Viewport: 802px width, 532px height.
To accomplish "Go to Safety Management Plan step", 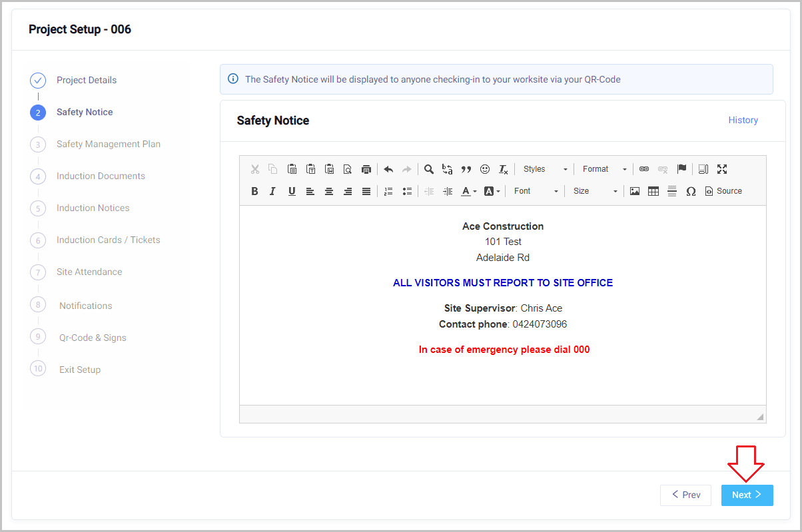I will click(x=108, y=144).
